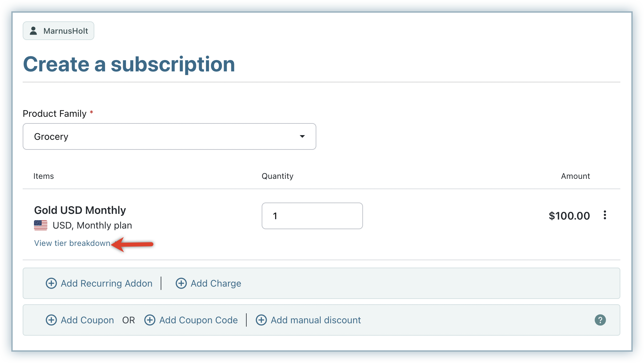
Task: Click the plus icon for Add Recurring Addon
Action: point(51,283)
